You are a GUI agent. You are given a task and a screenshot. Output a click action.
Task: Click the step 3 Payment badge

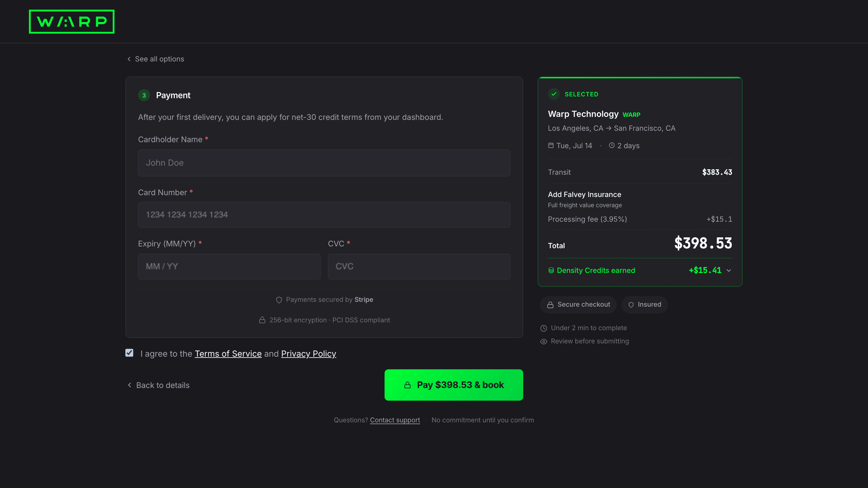click(144, 95)
